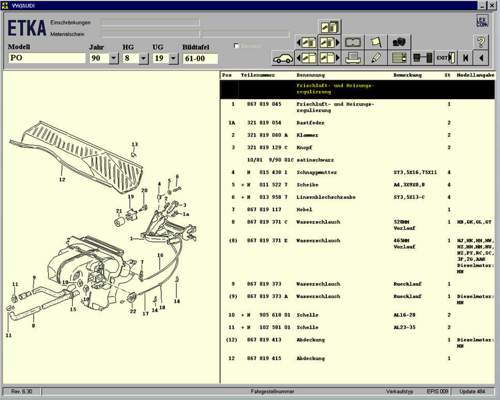This screenshot has height=400, width=500.
Task: Click Fahrgestellnummer in the status bar
Action: [x=272, y=391]
